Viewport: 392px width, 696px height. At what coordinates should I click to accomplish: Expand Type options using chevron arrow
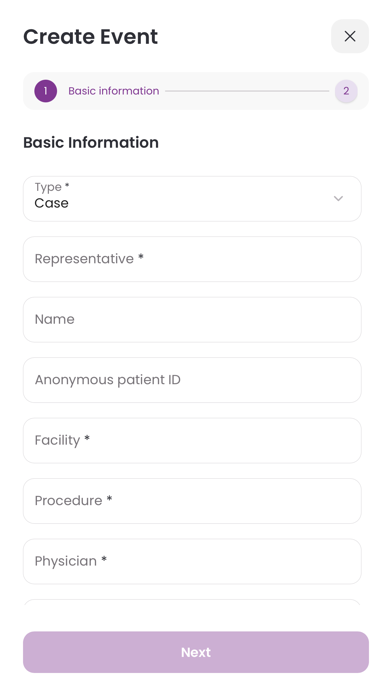338,198
